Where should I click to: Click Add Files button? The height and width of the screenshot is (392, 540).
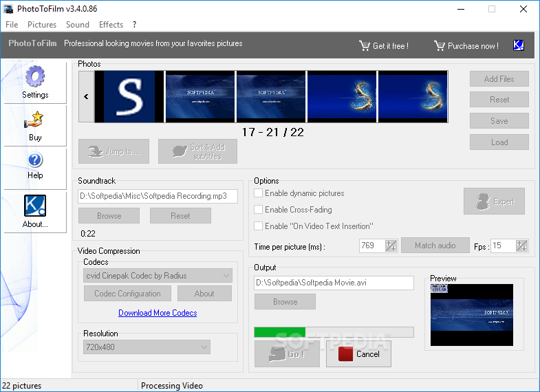(x=499, y=79)
